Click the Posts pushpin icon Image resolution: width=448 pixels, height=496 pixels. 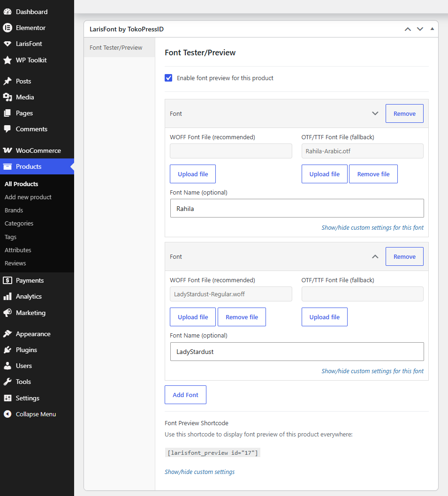[x=8, y=81]
